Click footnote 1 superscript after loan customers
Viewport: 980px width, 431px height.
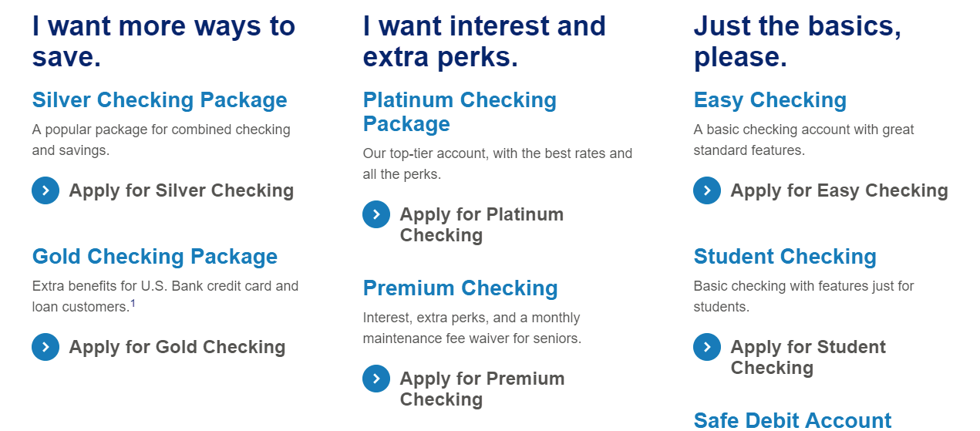[x=133, y=303]
